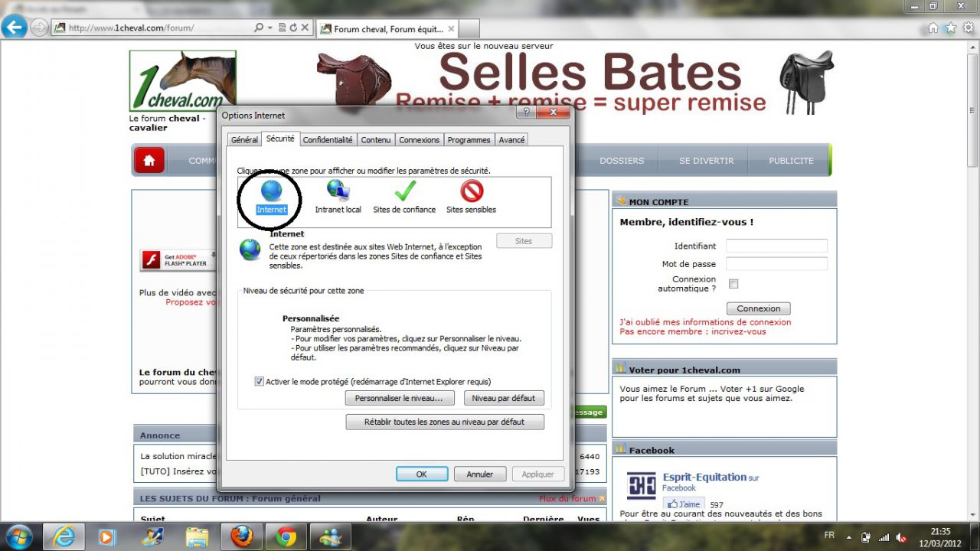Select the Sites sensibles prohibited icon
Image resolution: width=980 pixels, height=551 pixels.
[471, 191]
